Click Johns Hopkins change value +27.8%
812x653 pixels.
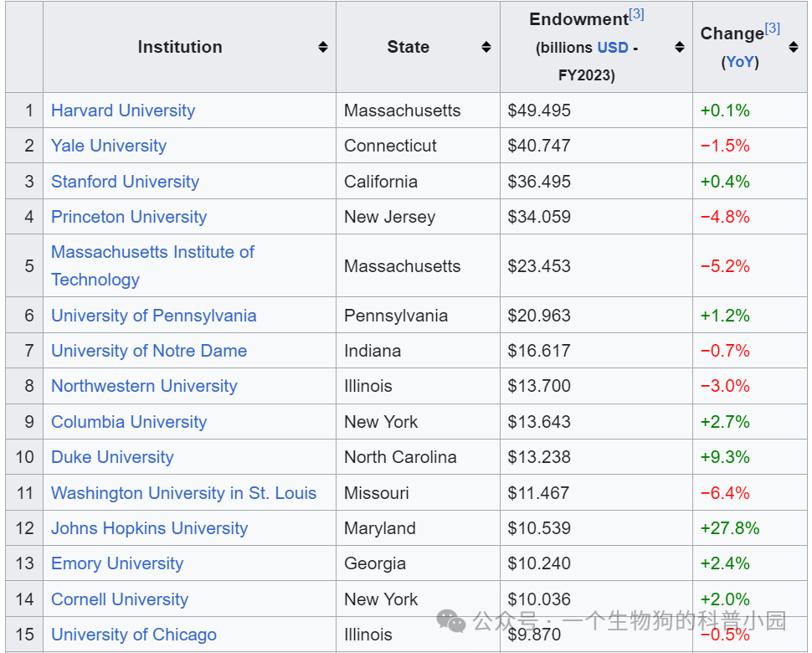click(730, 528)
